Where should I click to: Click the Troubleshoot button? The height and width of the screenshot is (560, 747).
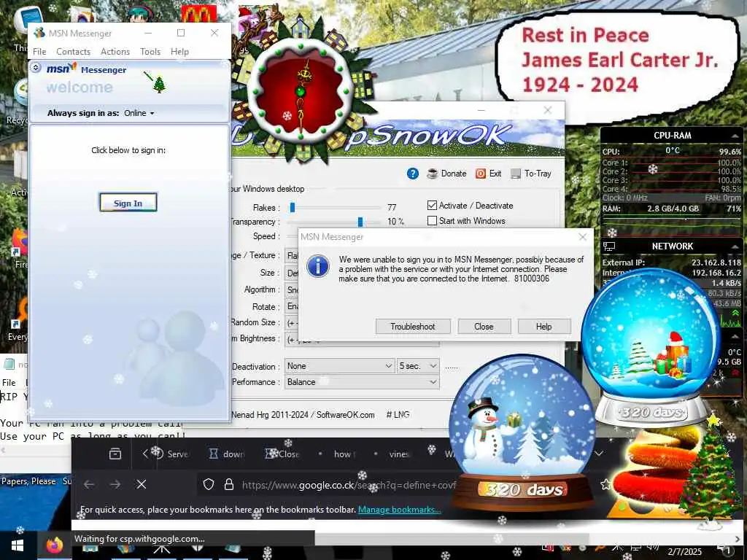click(x=413, y=327)
